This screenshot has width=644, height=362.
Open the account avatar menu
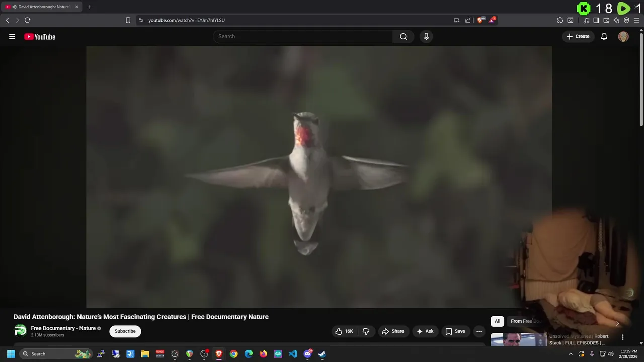click(x=623, y=36)
